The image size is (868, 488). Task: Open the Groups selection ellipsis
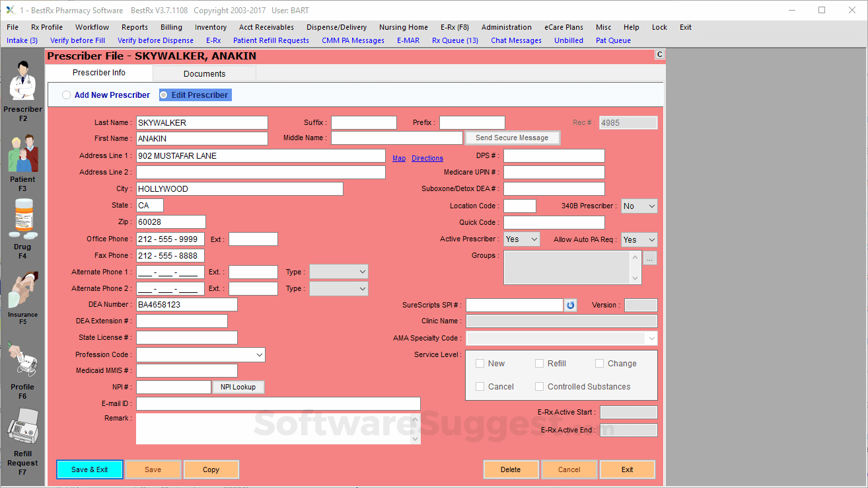[x=651, y=257]
